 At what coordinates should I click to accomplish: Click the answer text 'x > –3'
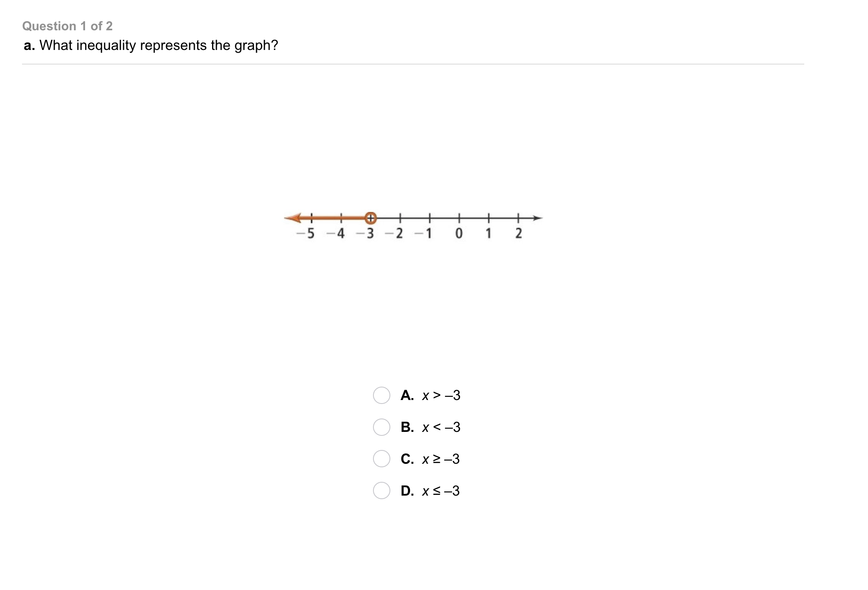(x=441, y=395)
